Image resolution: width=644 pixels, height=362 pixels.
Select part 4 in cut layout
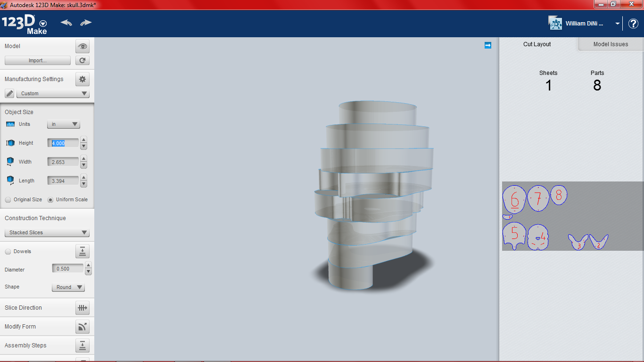point(538,237)
